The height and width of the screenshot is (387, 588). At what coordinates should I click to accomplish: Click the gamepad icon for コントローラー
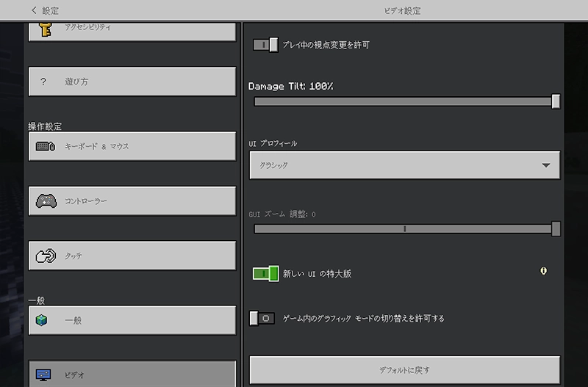point(45,200)
